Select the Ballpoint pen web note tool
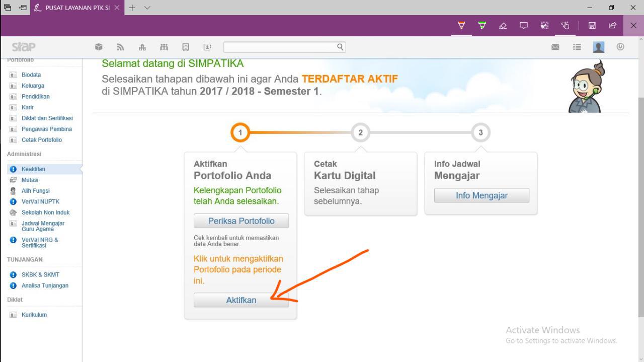 tap(461, 26)
